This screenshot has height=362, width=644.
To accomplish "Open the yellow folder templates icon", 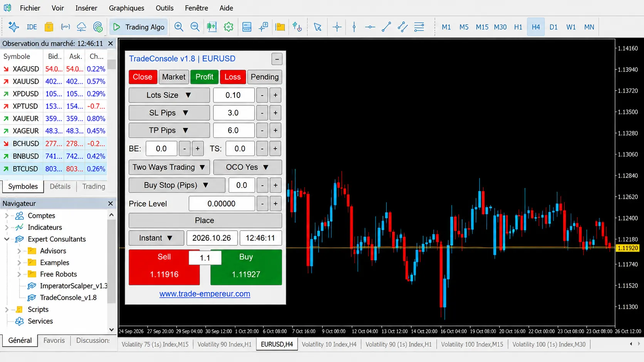I will pyautogui.click(x=280, y=27).
